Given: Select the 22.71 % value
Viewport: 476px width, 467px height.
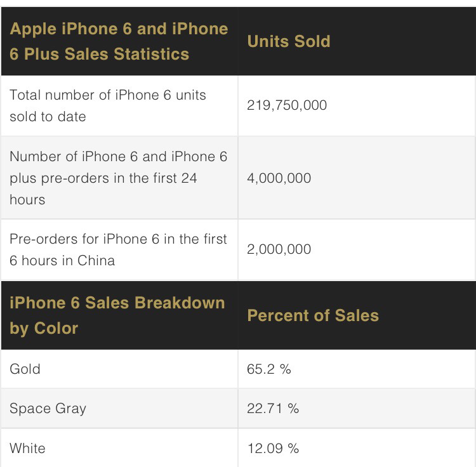Looking at the screenshot, I should click(273, 408).
